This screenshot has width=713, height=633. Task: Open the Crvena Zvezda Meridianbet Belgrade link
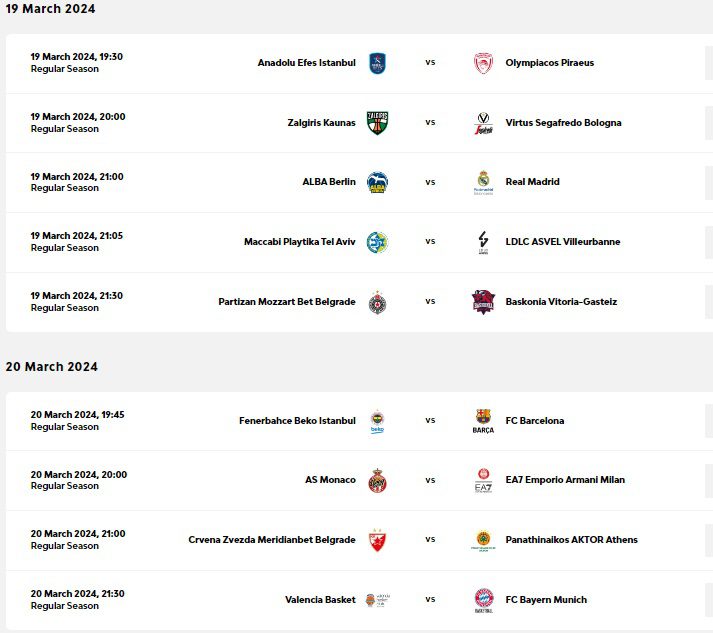point(272,540)
